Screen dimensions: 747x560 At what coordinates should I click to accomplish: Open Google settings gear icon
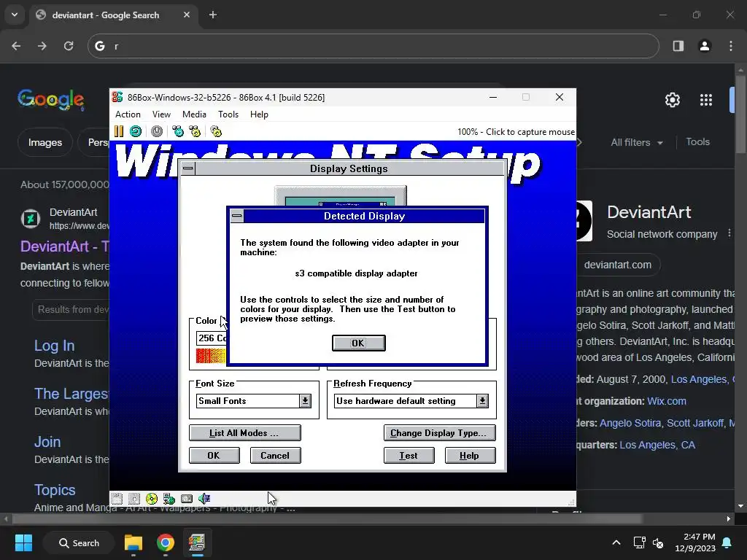coord(672,100)
